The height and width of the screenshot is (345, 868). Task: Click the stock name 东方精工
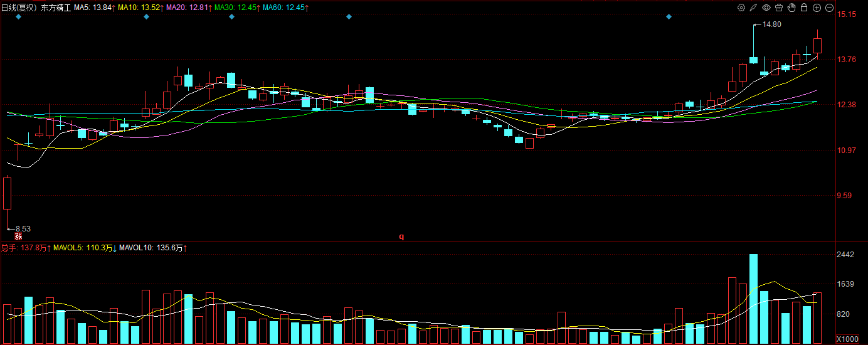[x=56, y=7]
